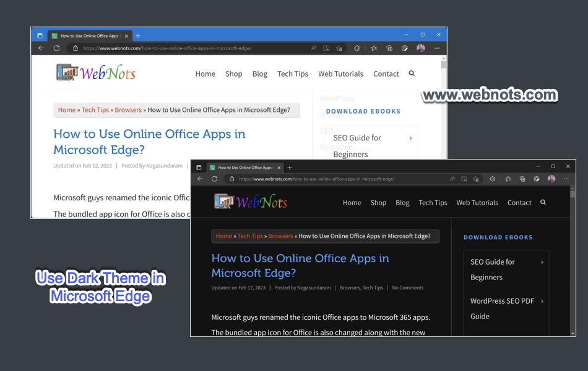
Task: Open Contact in dark page navigation
Action: tap(519, 203)
